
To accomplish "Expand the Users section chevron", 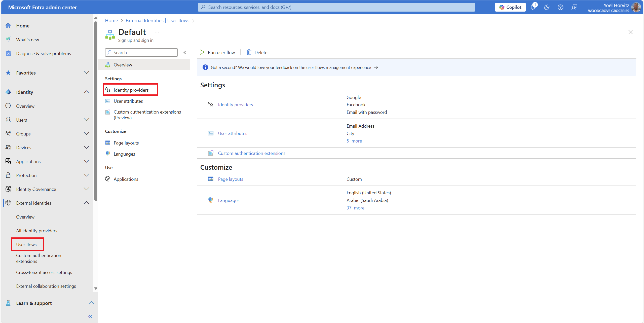I will (86, 120).
